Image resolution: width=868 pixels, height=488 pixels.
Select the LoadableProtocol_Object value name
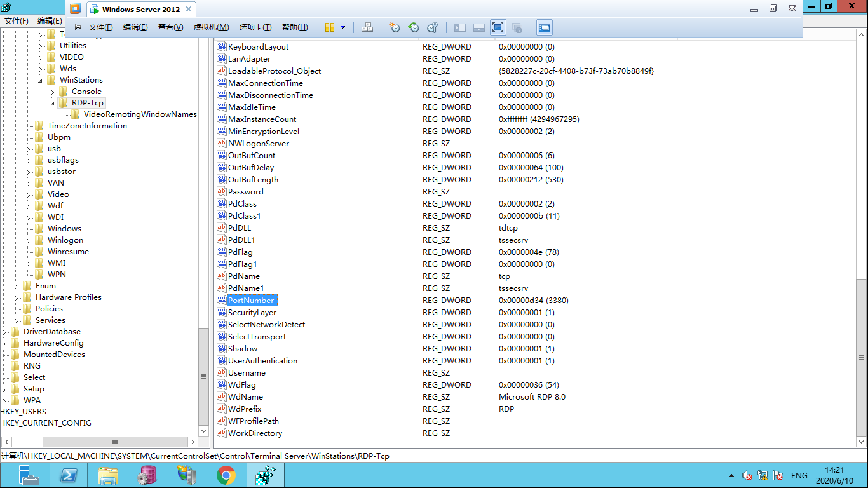tap(275, 71)
